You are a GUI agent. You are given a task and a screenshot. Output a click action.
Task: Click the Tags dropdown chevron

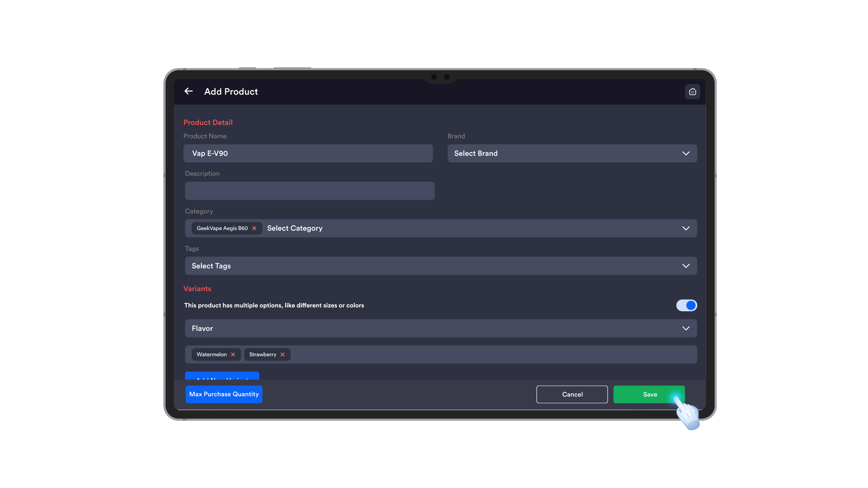(685, 266)
